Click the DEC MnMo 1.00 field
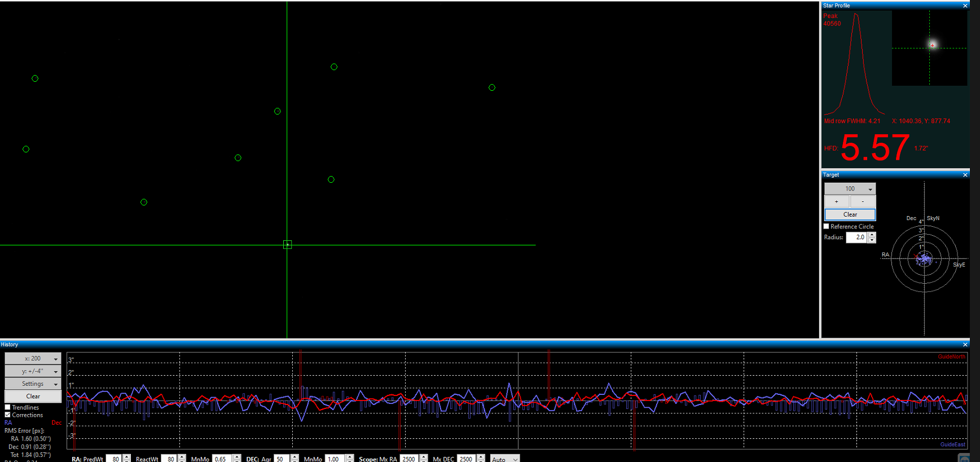The width and height of the screenshot is (980, 462). 335,459
